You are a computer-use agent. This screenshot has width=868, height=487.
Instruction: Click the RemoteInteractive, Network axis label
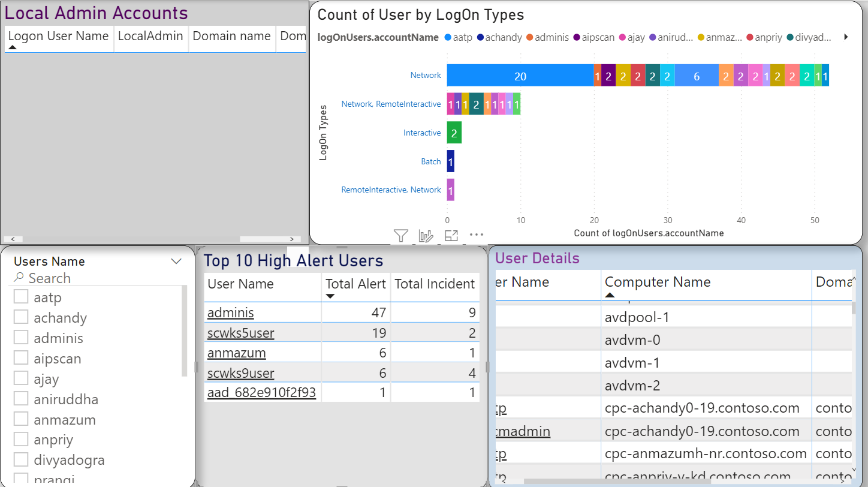click(x=391, y=190)
